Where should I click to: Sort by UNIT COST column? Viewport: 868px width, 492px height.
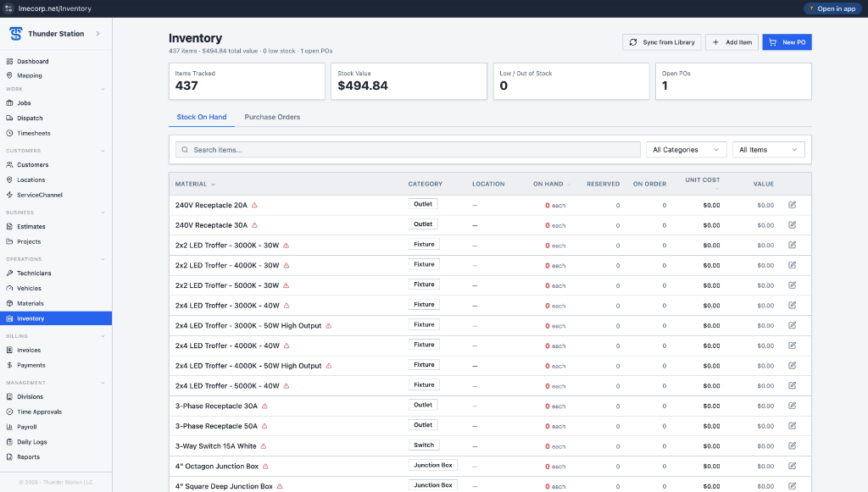(x=702, y=183)
